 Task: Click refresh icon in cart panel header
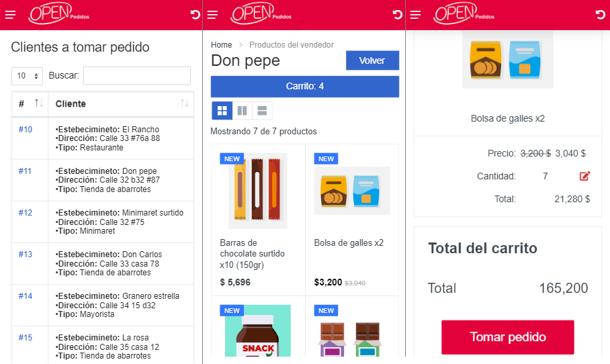click(601, 15)
